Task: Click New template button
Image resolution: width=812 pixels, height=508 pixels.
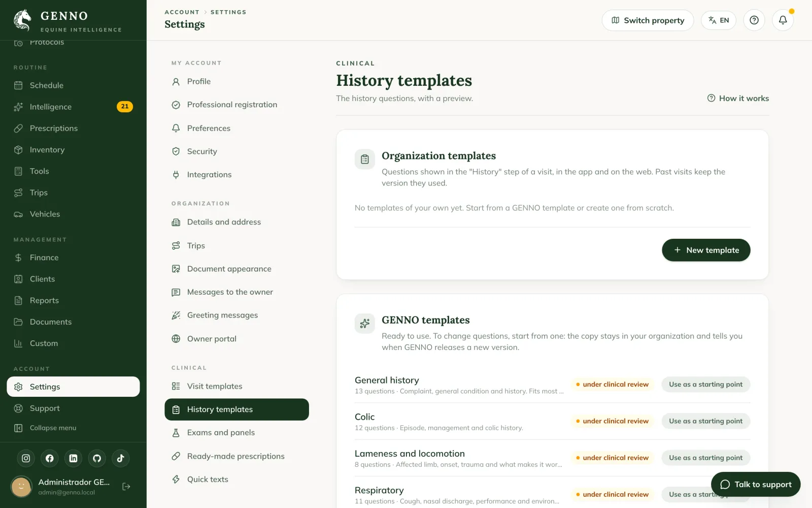Action: pyautogui.click(x=706, y=250)
